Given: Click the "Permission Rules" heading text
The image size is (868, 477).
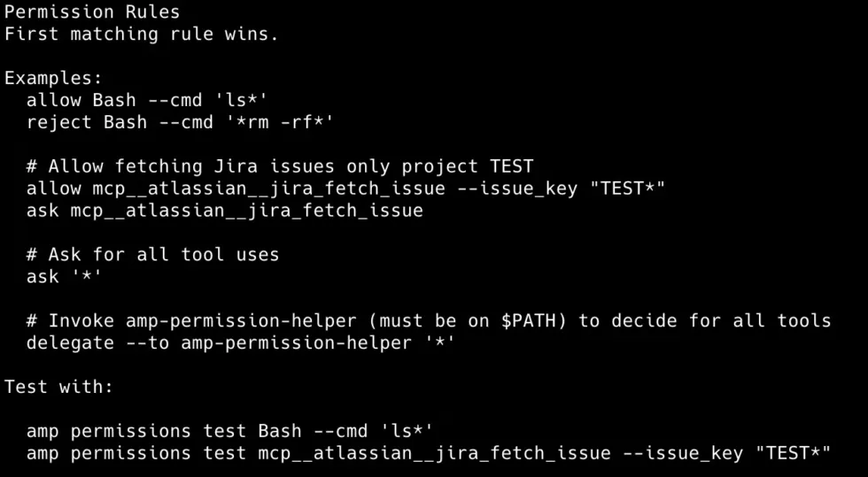Looking at the screenshot, I should [92, 12].
